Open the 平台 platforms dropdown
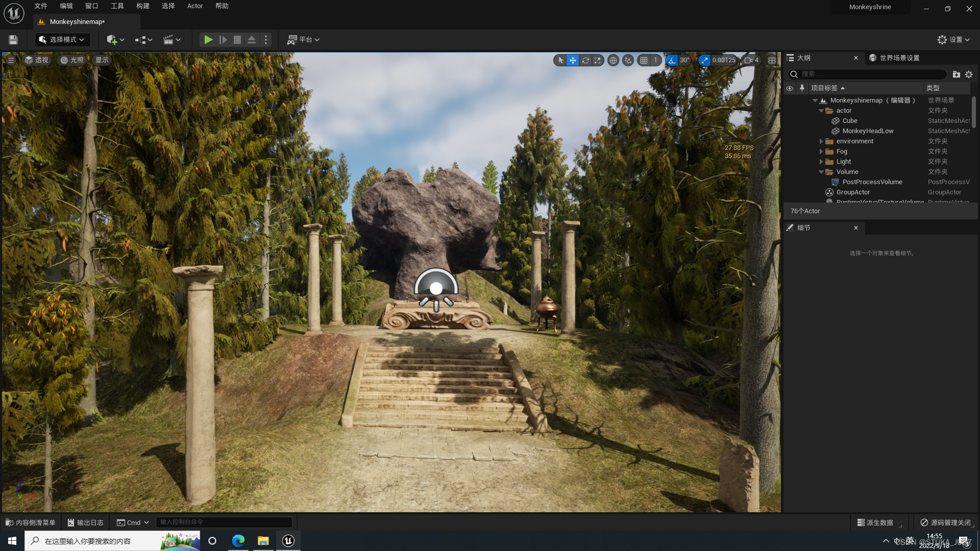980x551 pixels. pos(303,40)
